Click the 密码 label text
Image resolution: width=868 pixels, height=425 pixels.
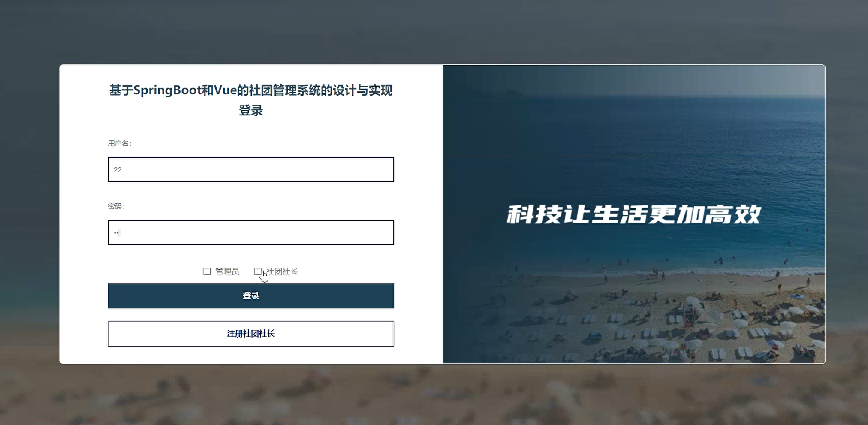[x=116, y=206]
